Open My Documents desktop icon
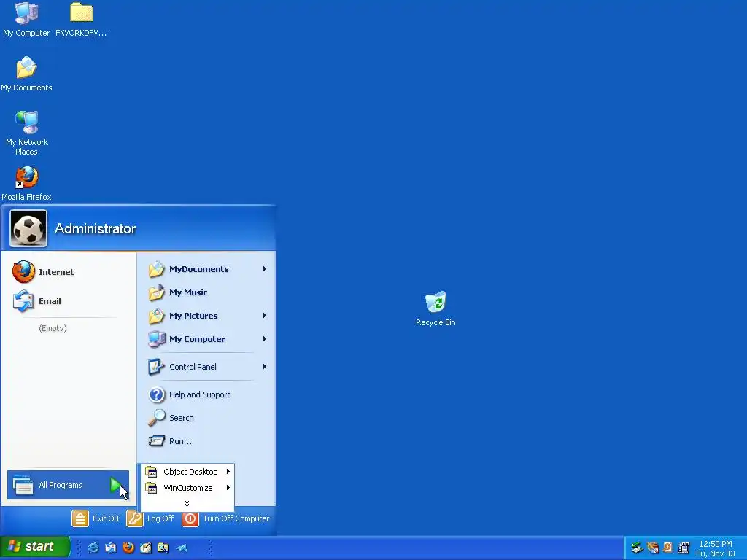This screenshot has width=747, height=560. pos(26,74)
